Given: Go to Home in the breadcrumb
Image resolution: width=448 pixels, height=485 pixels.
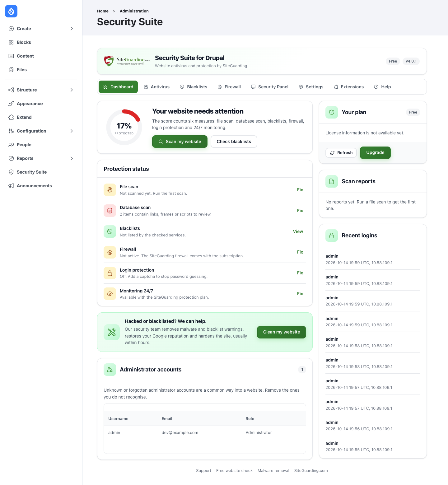Looking at the screenshot, I should [103, 11].
